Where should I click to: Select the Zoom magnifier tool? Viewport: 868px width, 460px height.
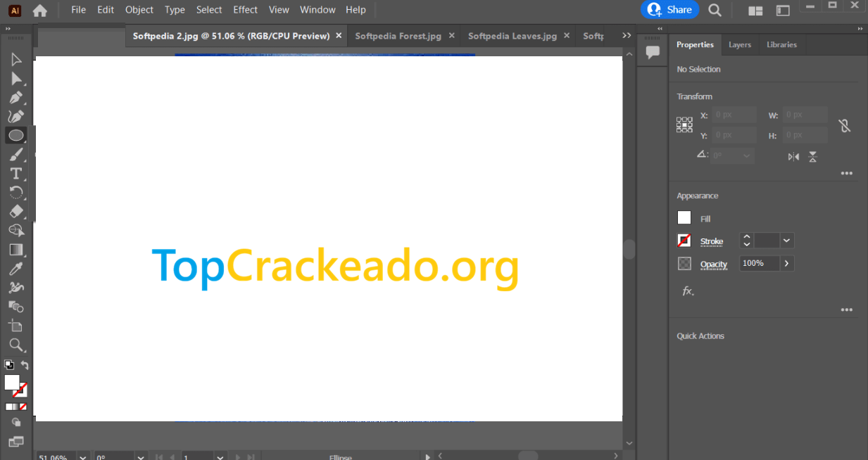coord(16,345)
